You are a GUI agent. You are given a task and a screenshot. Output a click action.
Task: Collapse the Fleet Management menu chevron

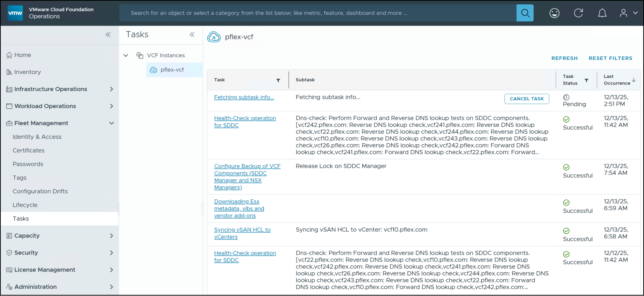click(x=112, y=123)
